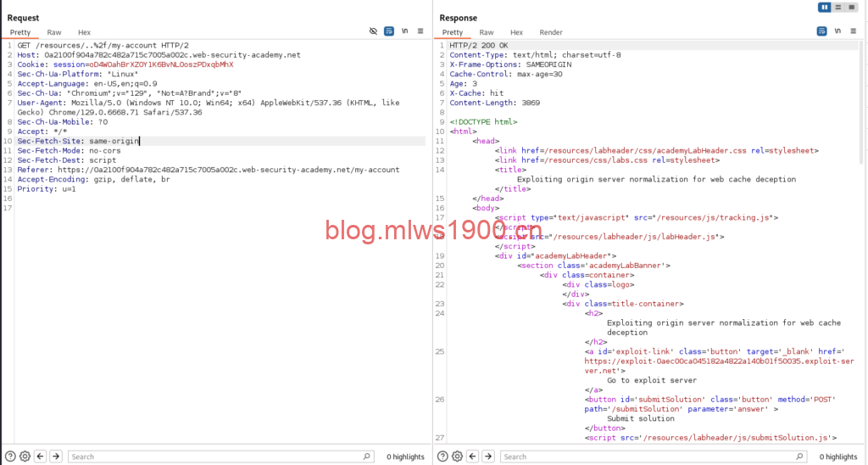This screenshot has width=868, height=465.
Task: Open search settings gear under Response
Action: pyautogui.click(x=457, y=457)
